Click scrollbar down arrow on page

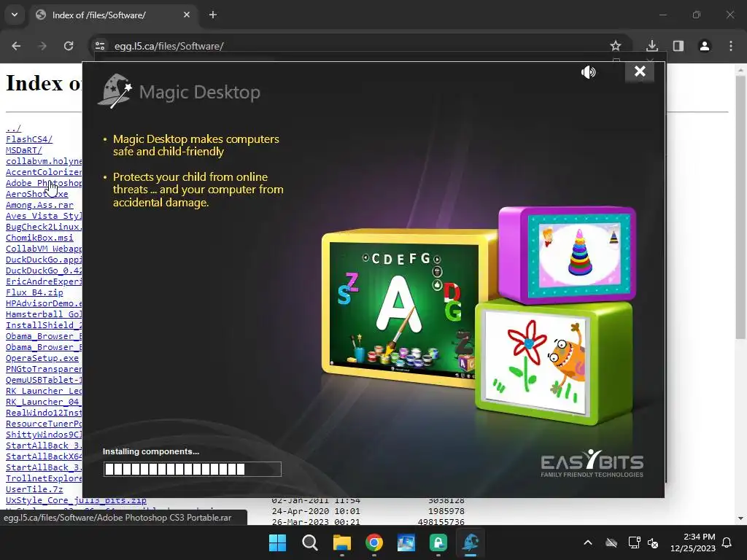coord(740,518)
